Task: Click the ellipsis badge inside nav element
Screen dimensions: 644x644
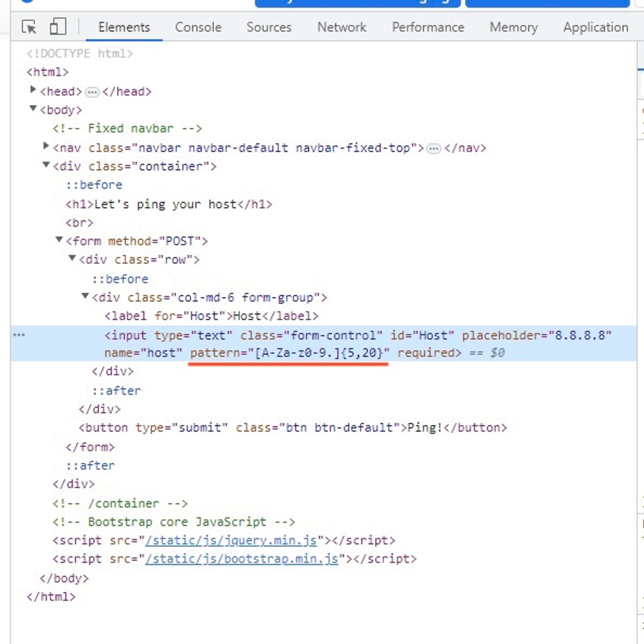Action: point(434,148)
